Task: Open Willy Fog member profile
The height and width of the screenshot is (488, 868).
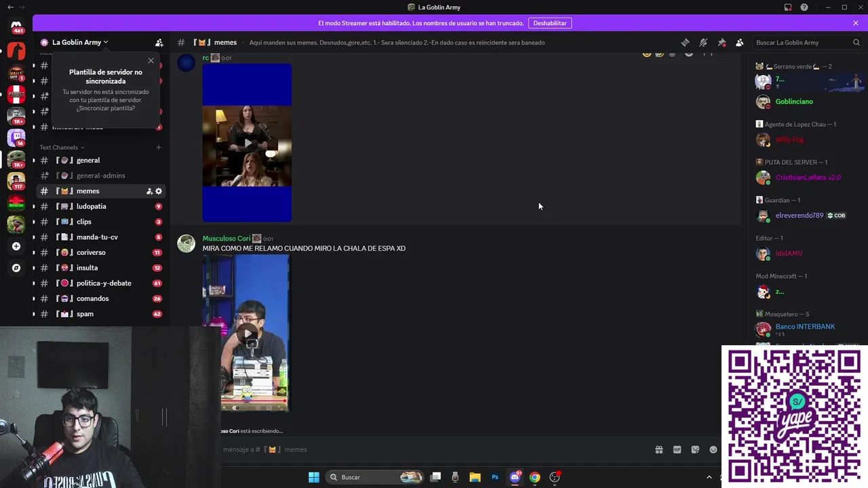Action: (789, 140)
